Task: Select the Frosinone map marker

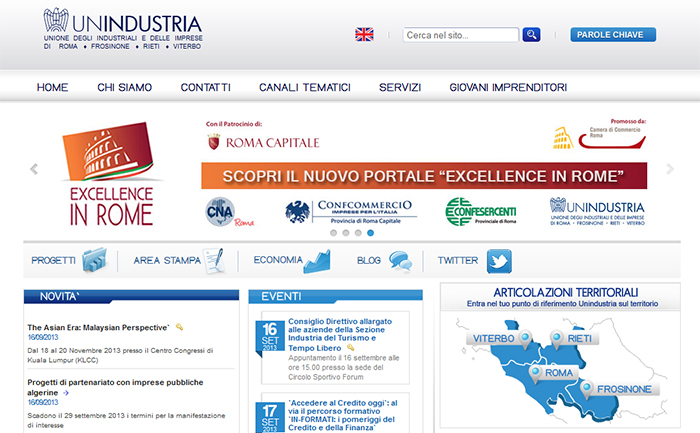Action: (x=587, y=390)
